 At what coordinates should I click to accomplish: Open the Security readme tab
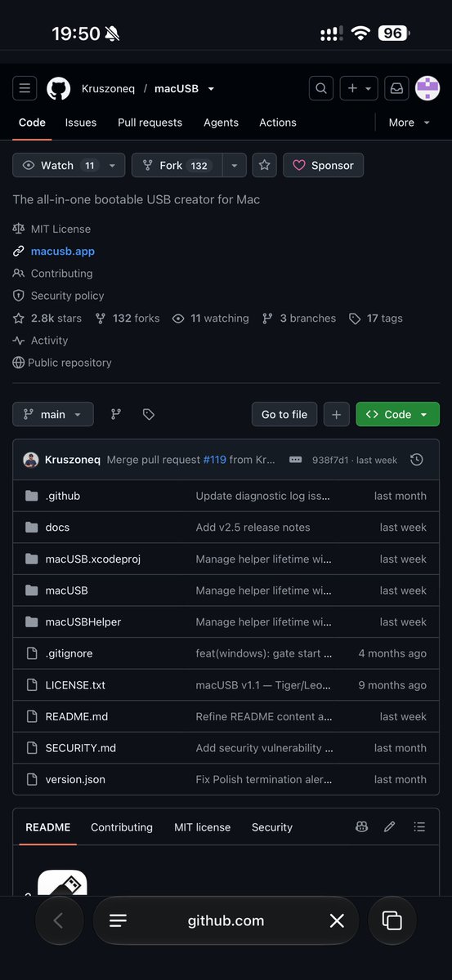272,827
